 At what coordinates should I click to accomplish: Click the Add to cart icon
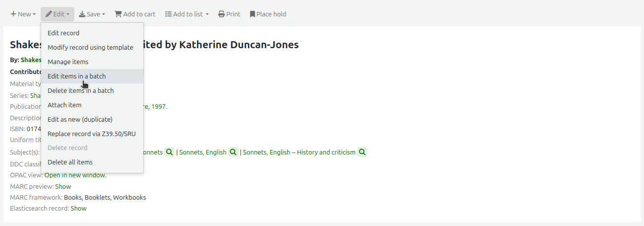(x=118, y=14)
